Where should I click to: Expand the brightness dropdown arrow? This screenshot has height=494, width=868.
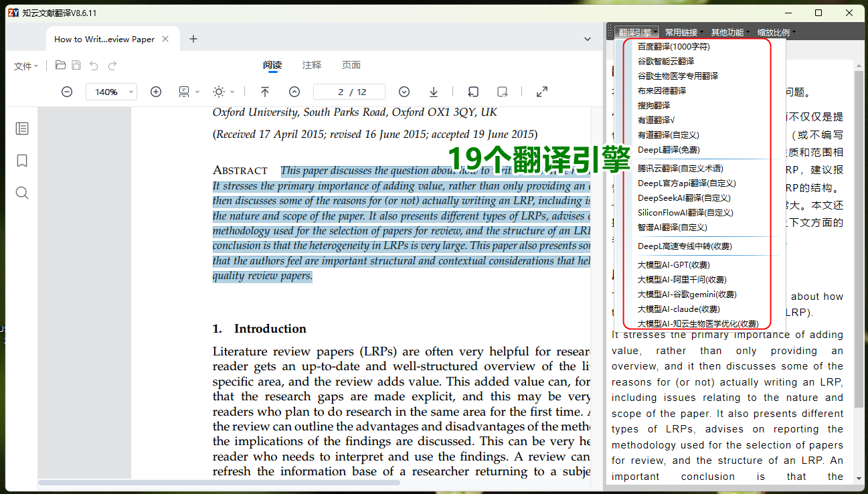232,92
